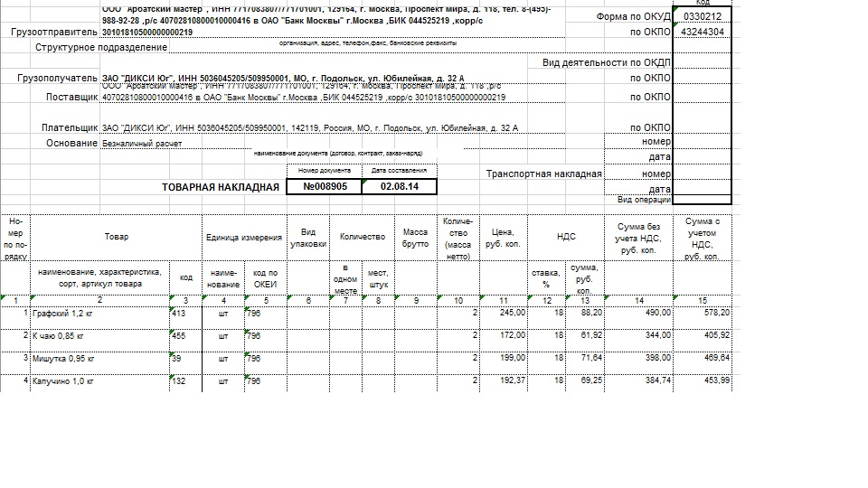This screenshot has height=488, width=868.
Task: Click the Транспортная накладная label
Action: 543,174
